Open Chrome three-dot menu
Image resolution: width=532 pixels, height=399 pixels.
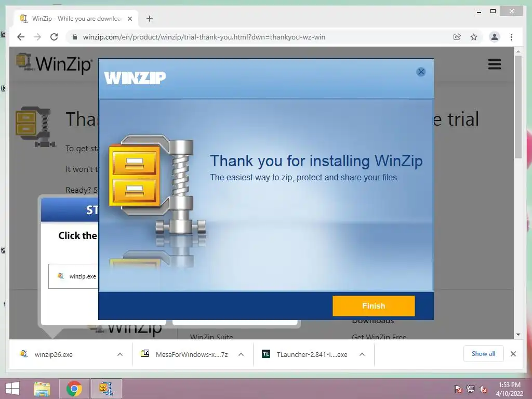(511, 37)
